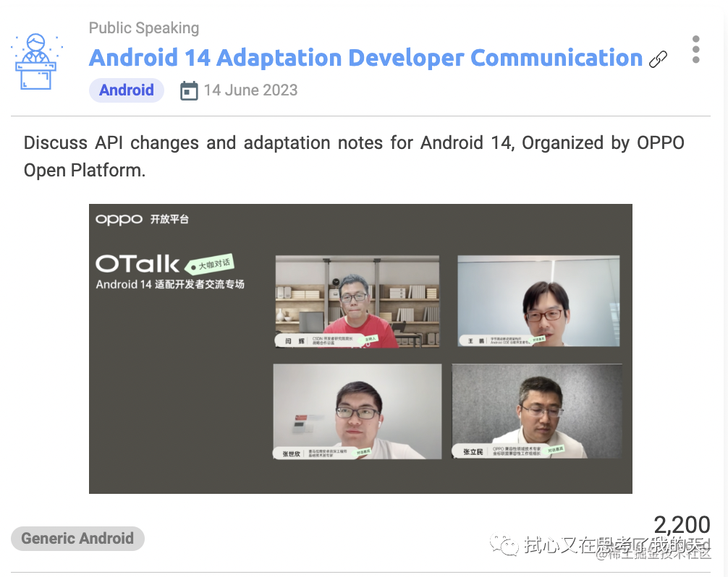Click the top-right video tile in the image
The height and width of the screenshot is (577, 728).
(538, 301)
